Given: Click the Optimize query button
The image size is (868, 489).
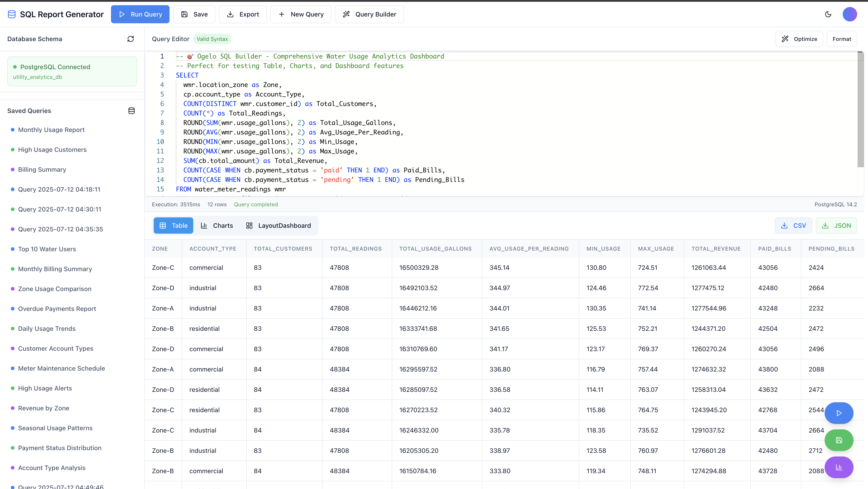Looking at the screenshot, I should coord(799,39).
